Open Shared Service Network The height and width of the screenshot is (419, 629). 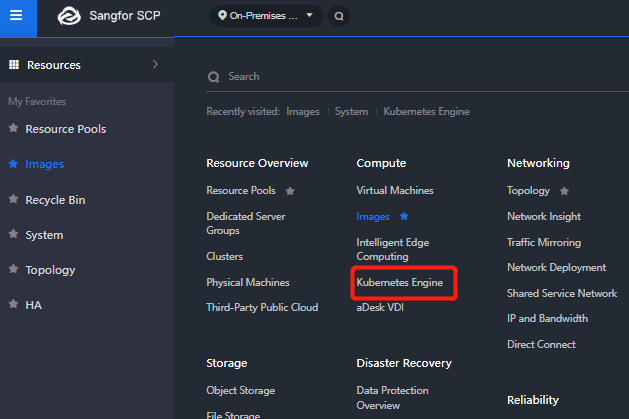(562, 294)
